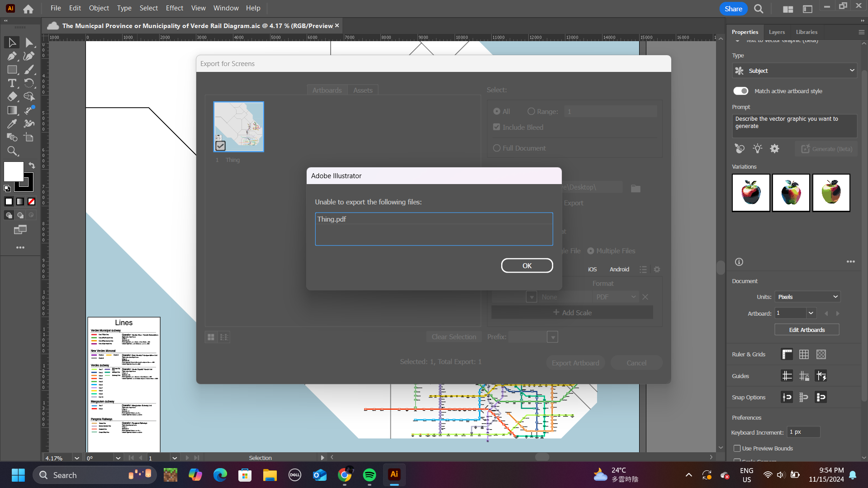Screen dimensions: 868x488
Task: Open the zoom level dropdown
Action: [x=77, y=458]
